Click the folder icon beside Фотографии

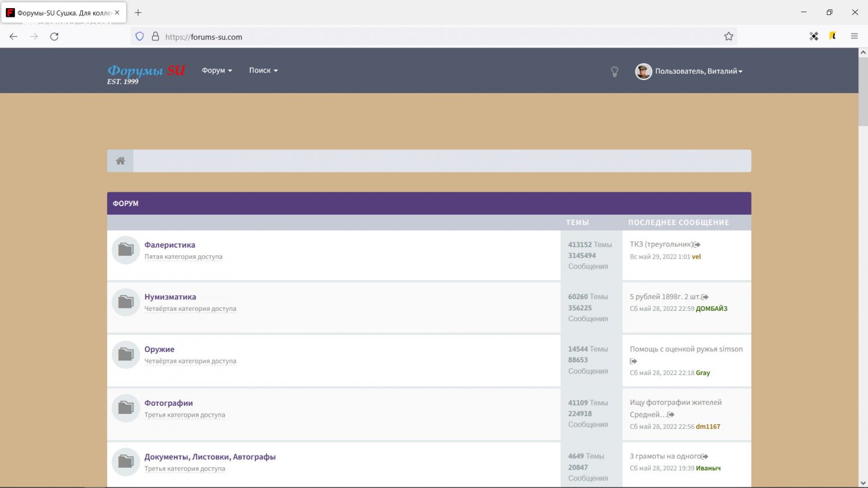coord(126,408)
